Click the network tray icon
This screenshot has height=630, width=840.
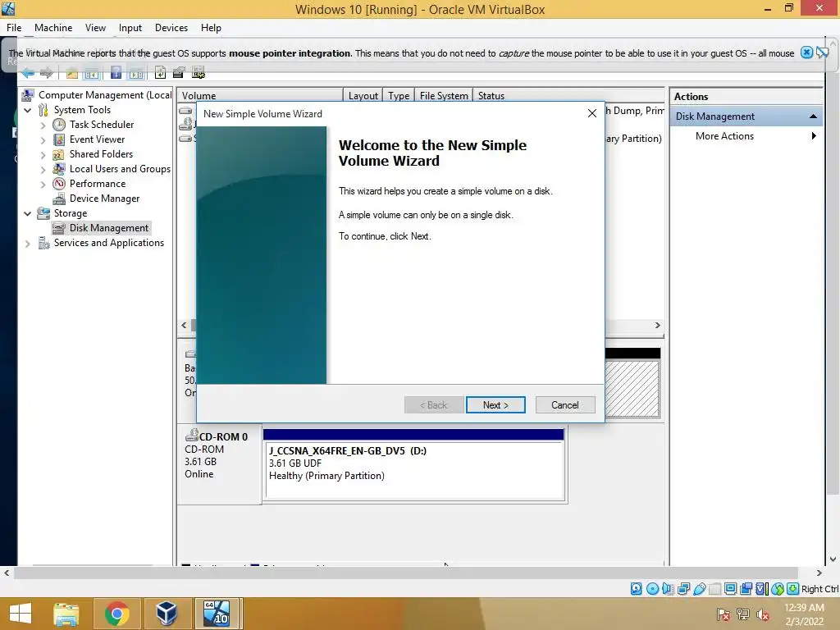click(x=743, y=614)
